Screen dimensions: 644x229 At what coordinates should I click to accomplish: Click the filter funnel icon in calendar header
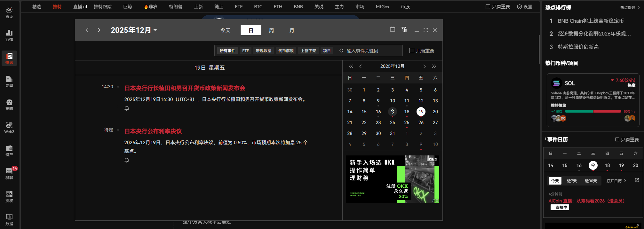[x=404, y=29]
